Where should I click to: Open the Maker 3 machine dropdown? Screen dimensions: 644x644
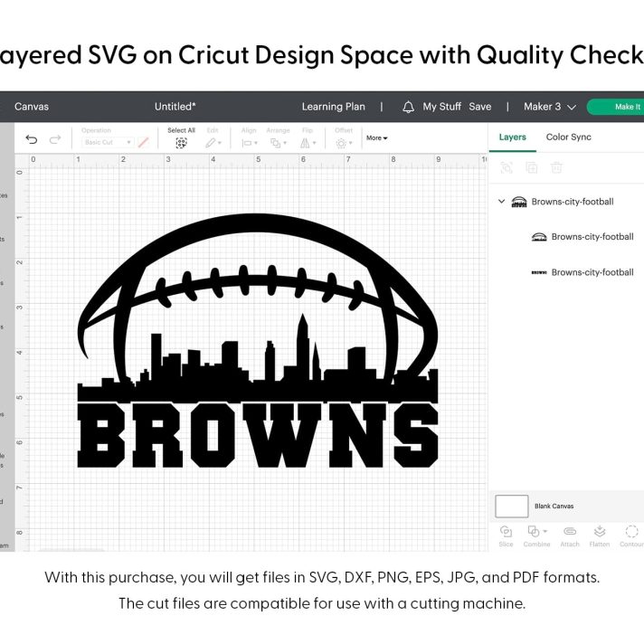(x=550, y=107)
